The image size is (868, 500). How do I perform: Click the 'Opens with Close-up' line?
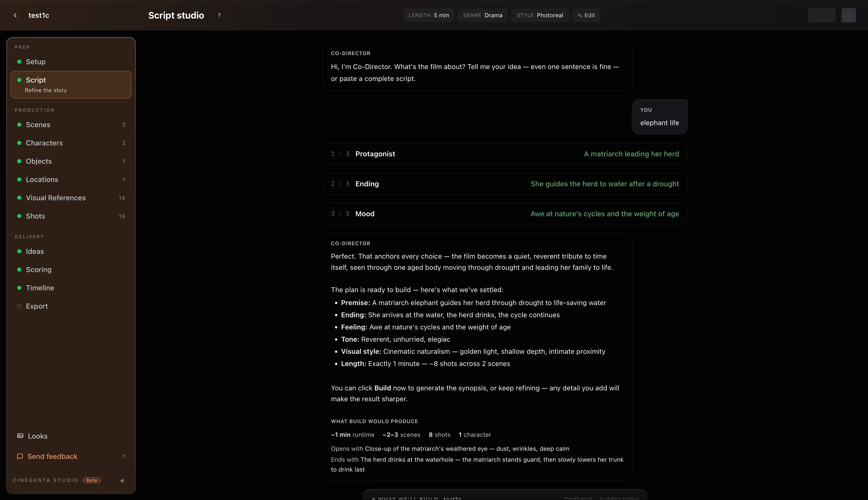[450, 449]
